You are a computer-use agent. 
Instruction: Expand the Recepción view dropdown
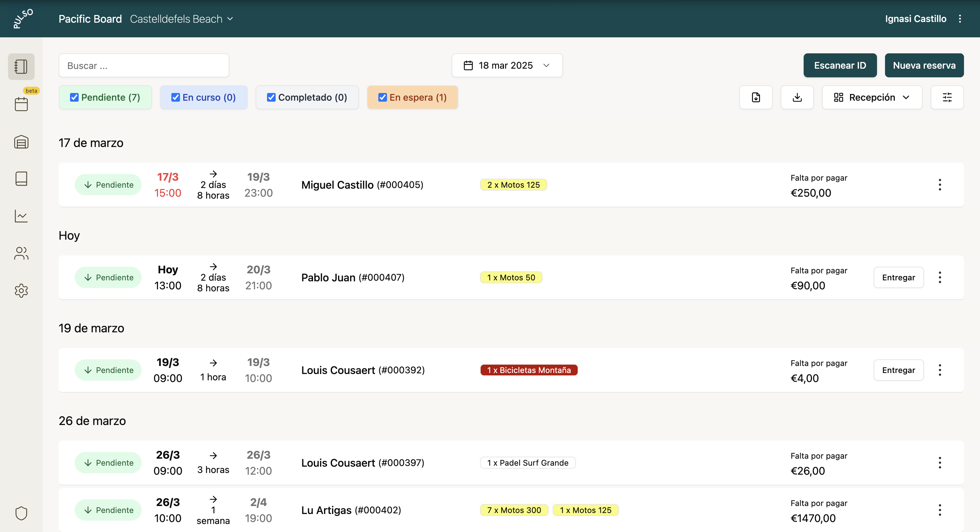tap(872, 97)
